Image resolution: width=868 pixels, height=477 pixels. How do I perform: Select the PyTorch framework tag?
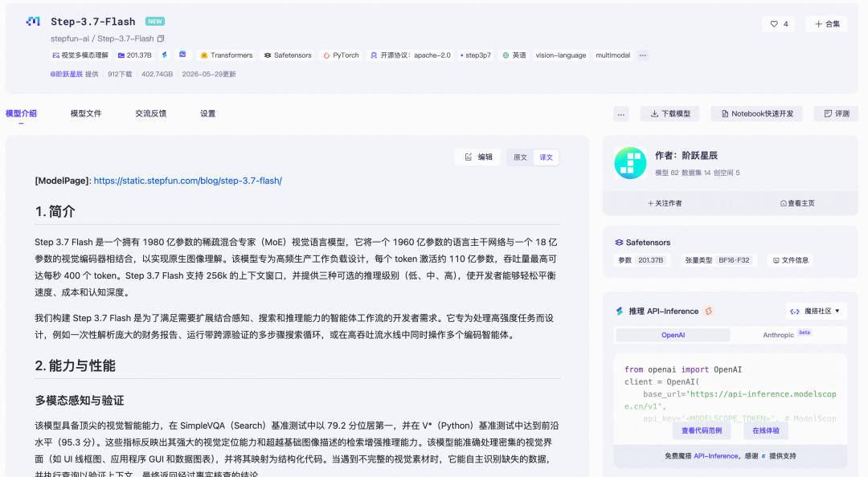pyautogui.click(x=341, y=55)
